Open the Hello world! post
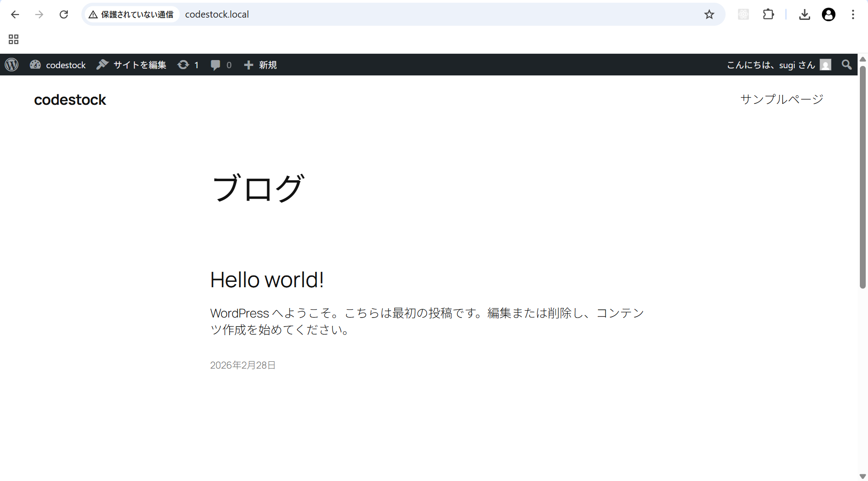 (x=267, y=280)
